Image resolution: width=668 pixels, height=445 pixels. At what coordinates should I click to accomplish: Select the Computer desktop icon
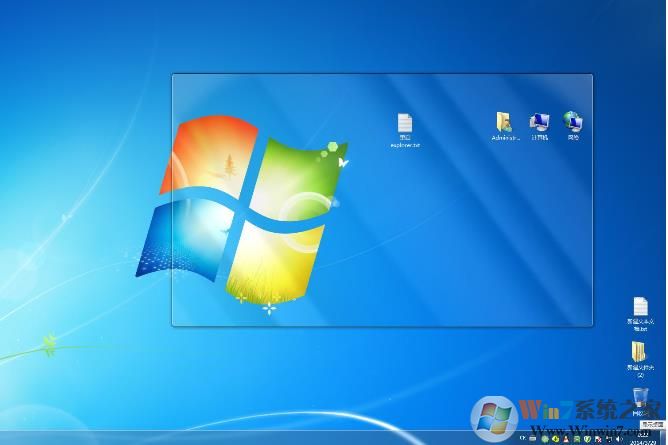540,123
